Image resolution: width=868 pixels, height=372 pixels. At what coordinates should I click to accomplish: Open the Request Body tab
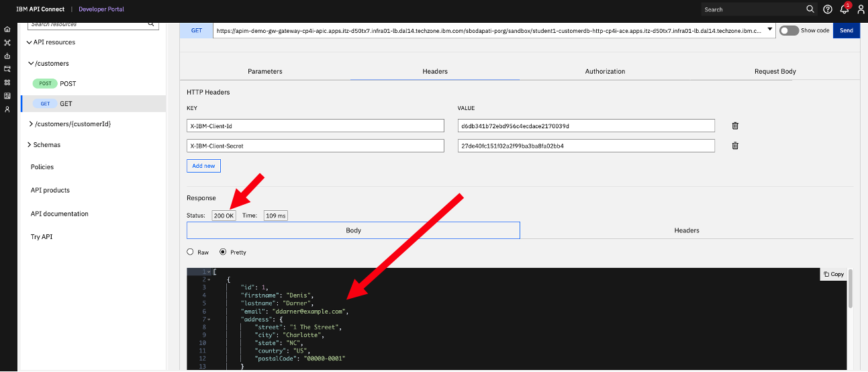pyautogui.click(x=775, y=71)
